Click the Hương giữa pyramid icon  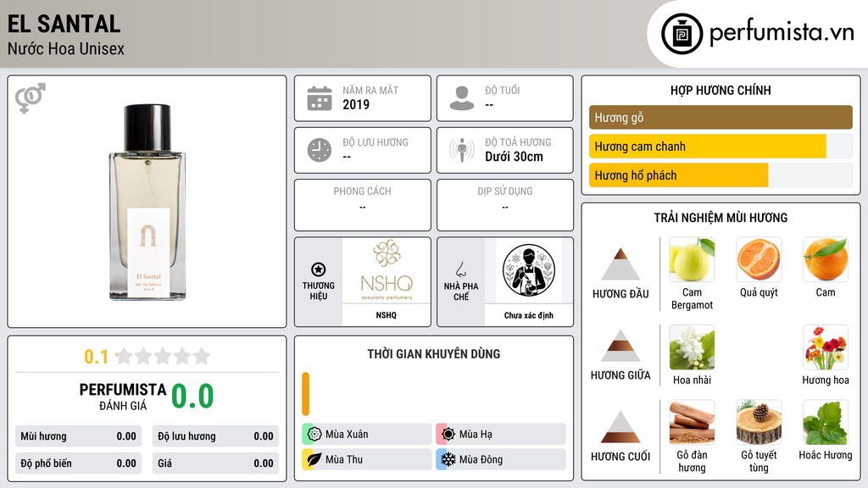tap(620, 346)
